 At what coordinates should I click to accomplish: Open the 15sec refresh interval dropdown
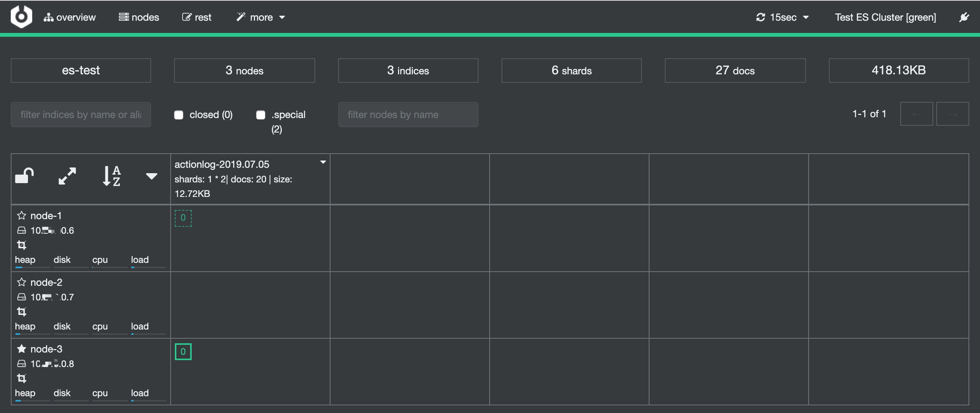coord(782,17)
